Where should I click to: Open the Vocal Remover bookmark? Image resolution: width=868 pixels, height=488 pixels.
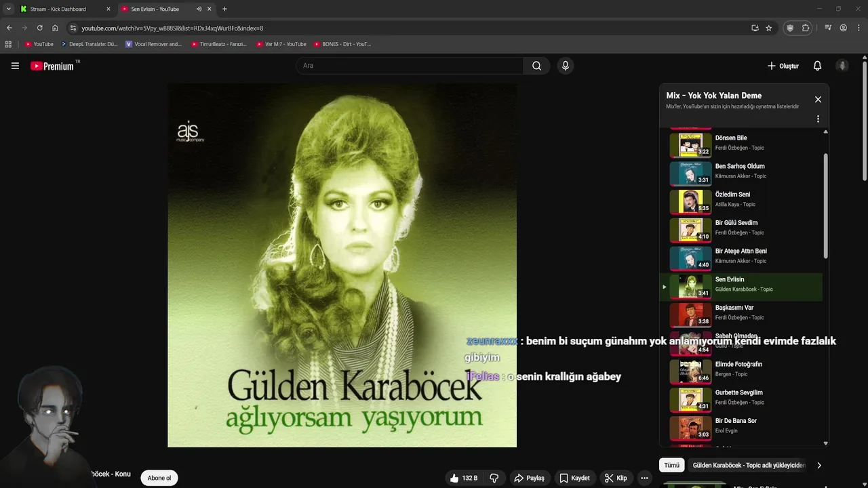154,44
